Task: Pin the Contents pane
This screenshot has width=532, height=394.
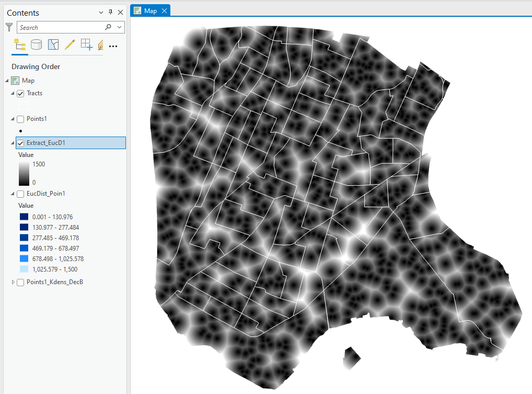Action: click(x=111, y=12)
